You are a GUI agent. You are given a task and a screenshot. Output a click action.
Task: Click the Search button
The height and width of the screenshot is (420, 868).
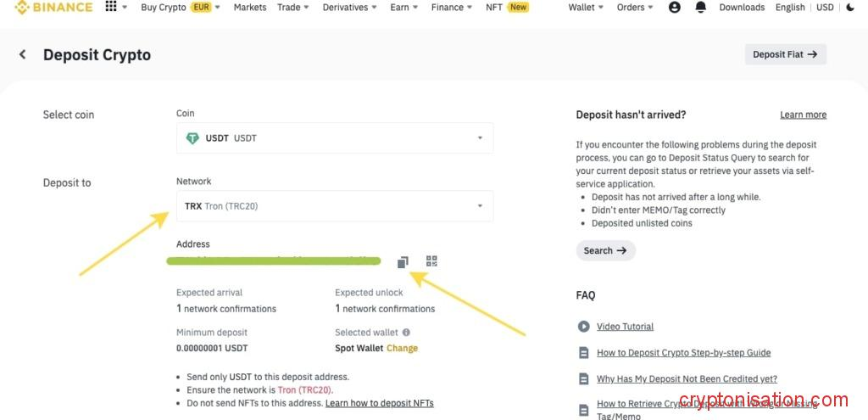(x=605, y=250)
